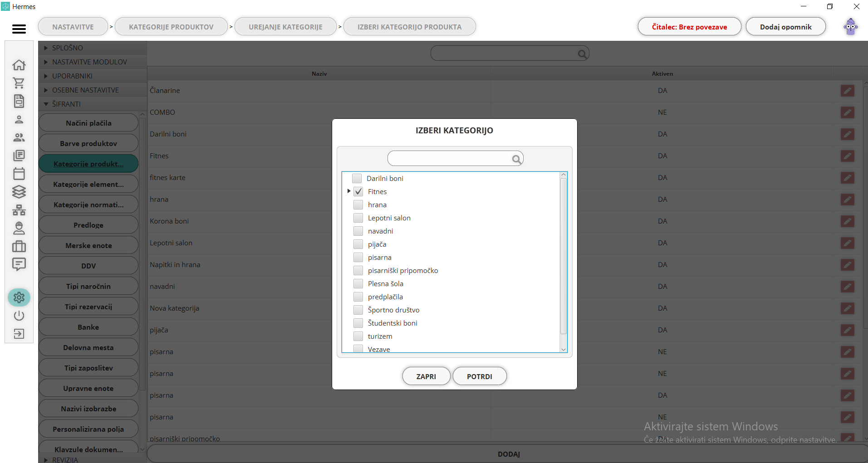Open the settings gear sidebar icon
The height and width of the screenshot is (463, 868).
click(19, 297)
